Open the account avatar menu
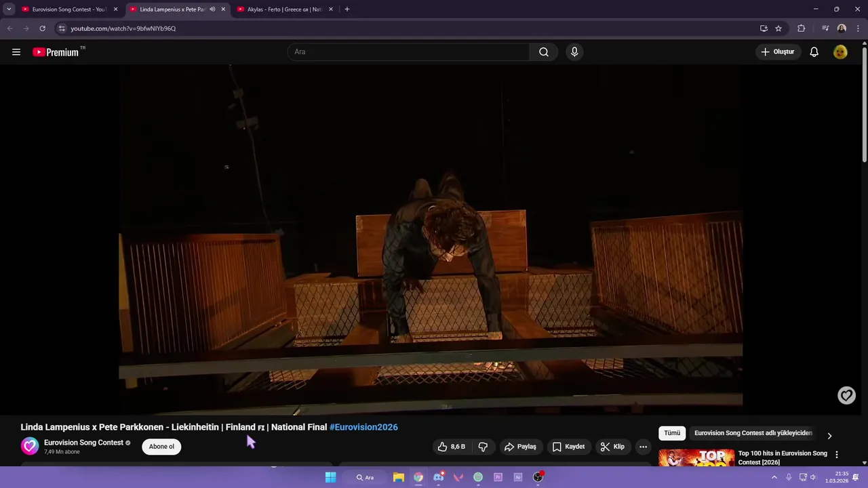 (840, 52)
